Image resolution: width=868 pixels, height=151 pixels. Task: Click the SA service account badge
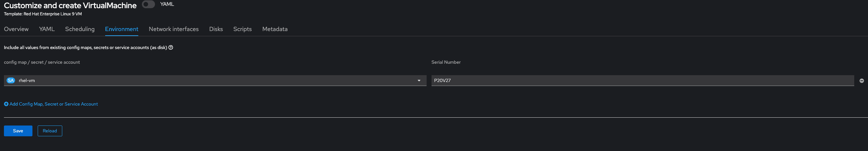pos(11,80)
